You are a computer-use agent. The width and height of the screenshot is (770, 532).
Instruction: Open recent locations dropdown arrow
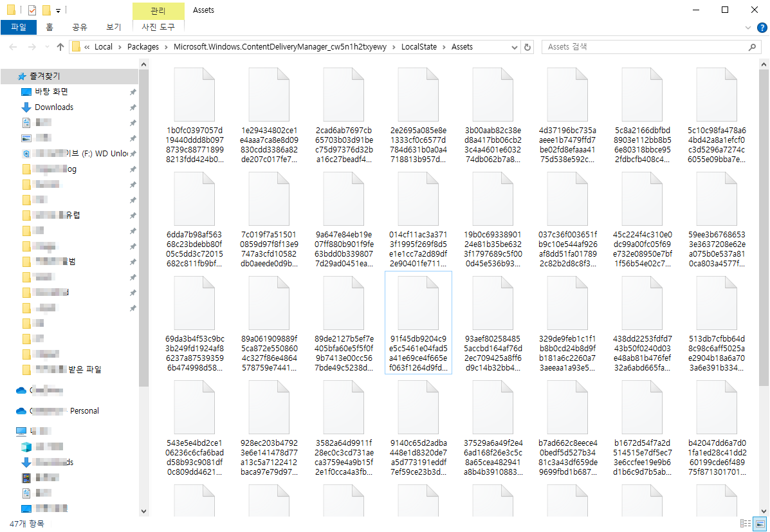(x=47, y=47)
